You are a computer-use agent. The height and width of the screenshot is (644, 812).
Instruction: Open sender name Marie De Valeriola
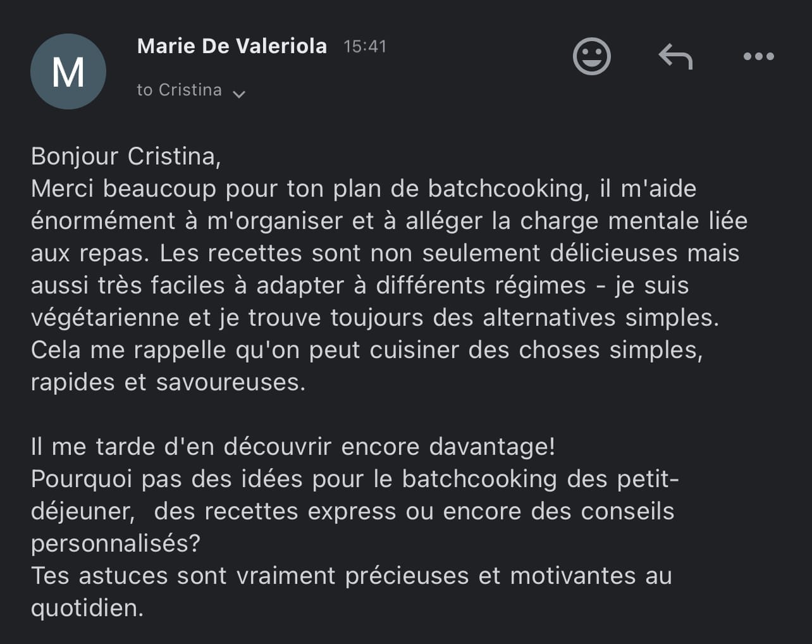[x=231, y=46]
